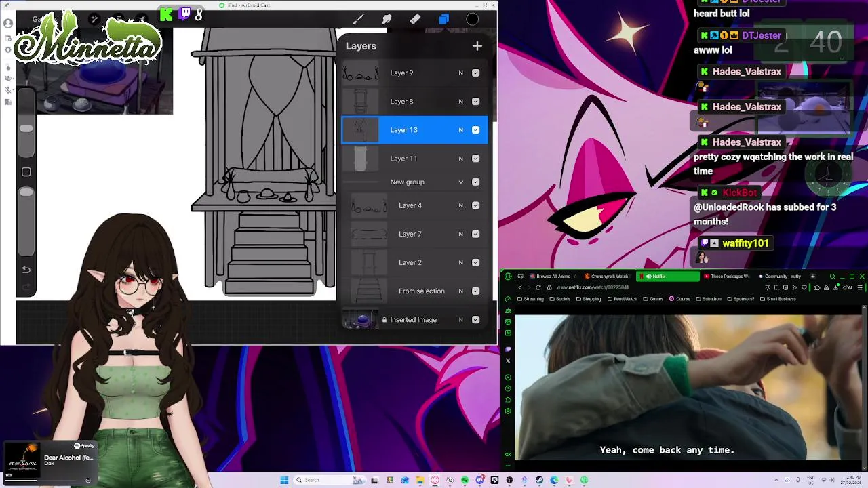The image size is (868, 488).
Task: Open blend mode N for Layer 2
Action: pyautogui.click(x=460, y=262)
